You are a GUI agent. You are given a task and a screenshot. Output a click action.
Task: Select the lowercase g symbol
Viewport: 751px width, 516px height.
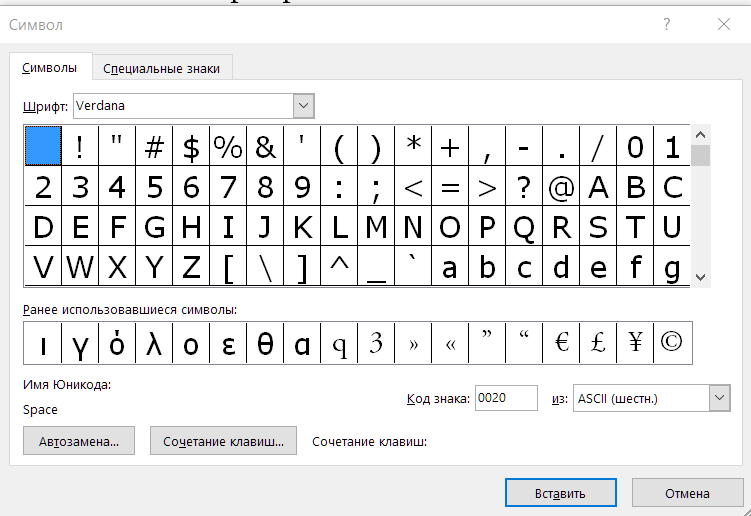(672, 266)
